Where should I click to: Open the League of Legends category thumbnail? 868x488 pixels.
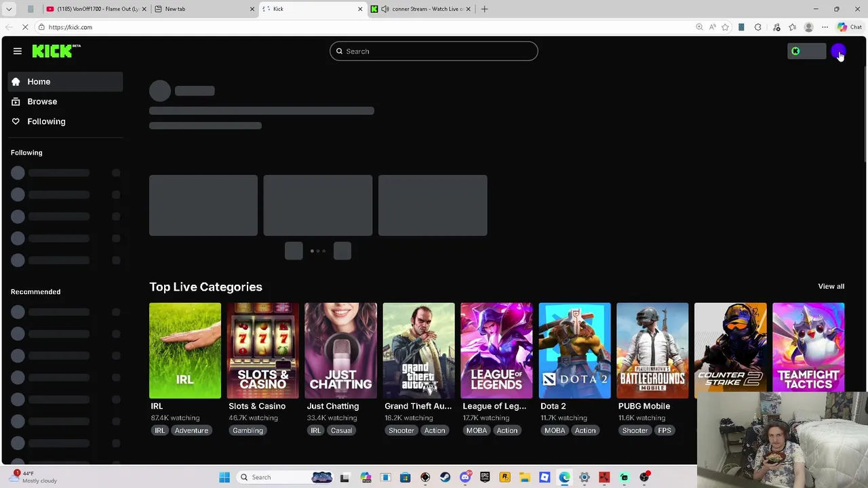click(x=496, y=350)
